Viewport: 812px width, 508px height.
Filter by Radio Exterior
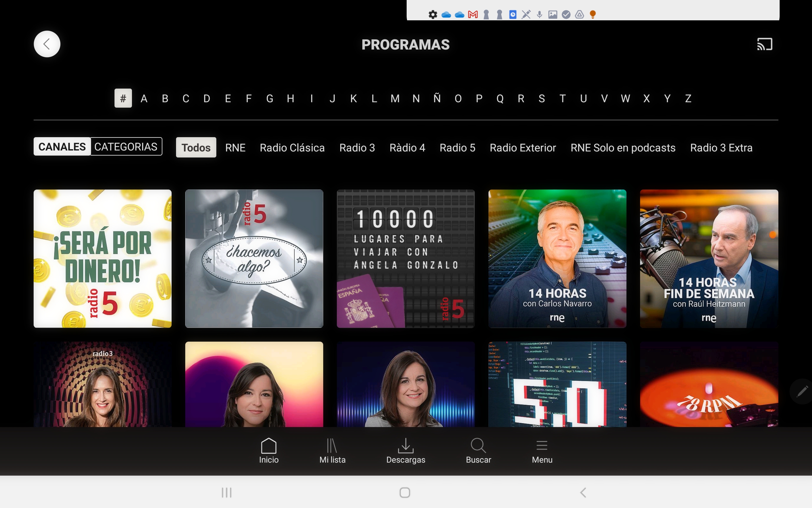[x=523, y=148]
